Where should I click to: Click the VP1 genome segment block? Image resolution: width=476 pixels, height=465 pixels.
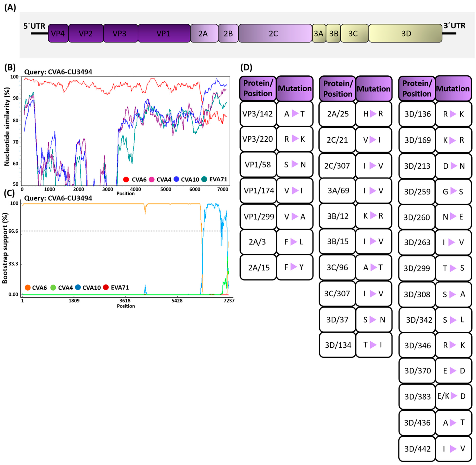164,33
